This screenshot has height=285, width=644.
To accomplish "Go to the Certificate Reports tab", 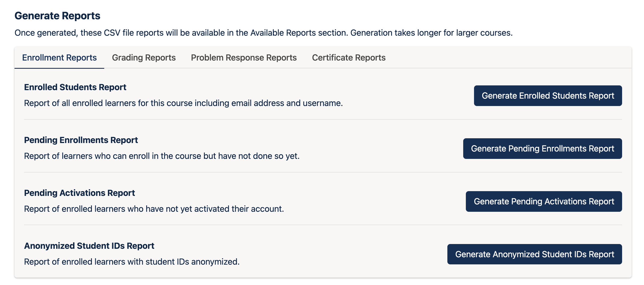I will pyautogui.click(x=349, y=58).
